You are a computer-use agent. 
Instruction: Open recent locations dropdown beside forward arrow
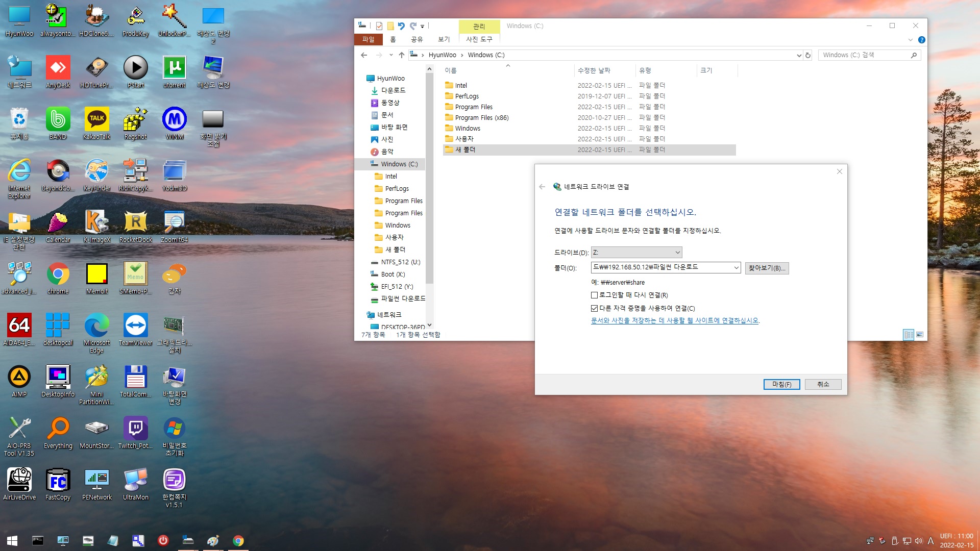pyautogui.click(x=390, y=55)
